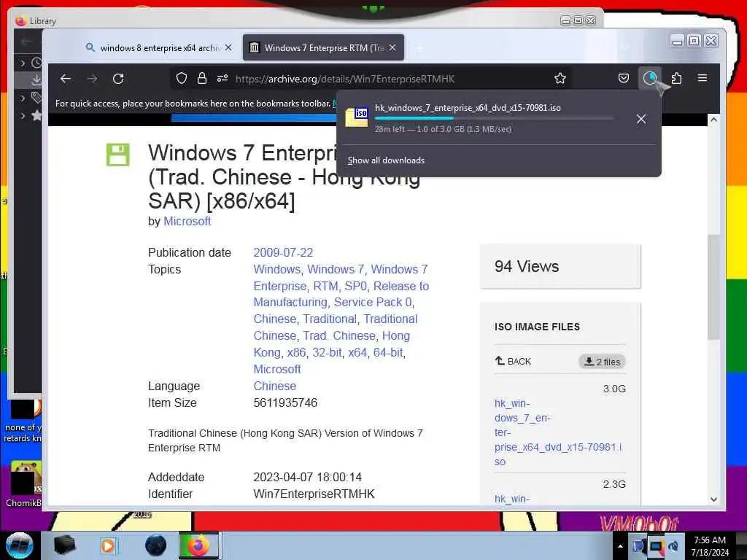The width and height of the screenshot is (747, 560).
Task: Open hk_windows_7_enterprise_x64_dvd_x15-70981.iso file link
Action: pos(558,432)
